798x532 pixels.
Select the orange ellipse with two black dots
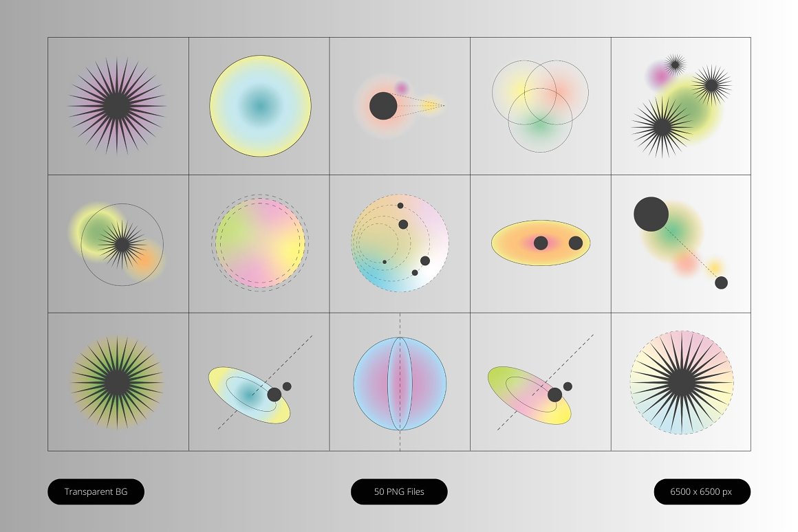pos(541,243)
